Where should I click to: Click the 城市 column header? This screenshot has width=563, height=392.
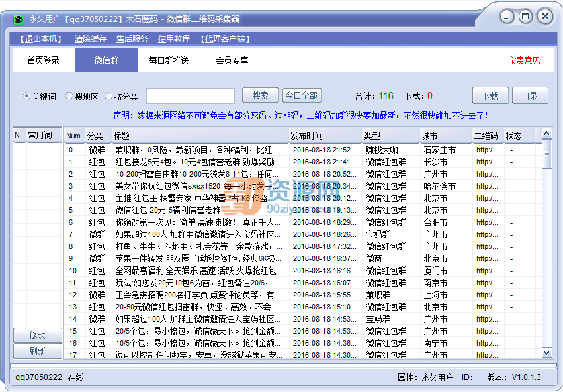point(445,136)
